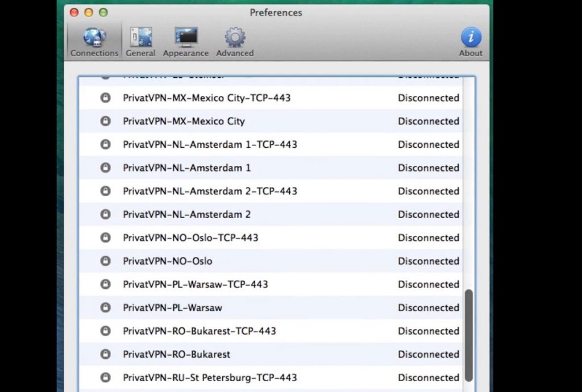This screenshot has height=392, width=582.
Task: Click lock icon for MX-Mexico City-TCP-443
Action: (105, 98)
